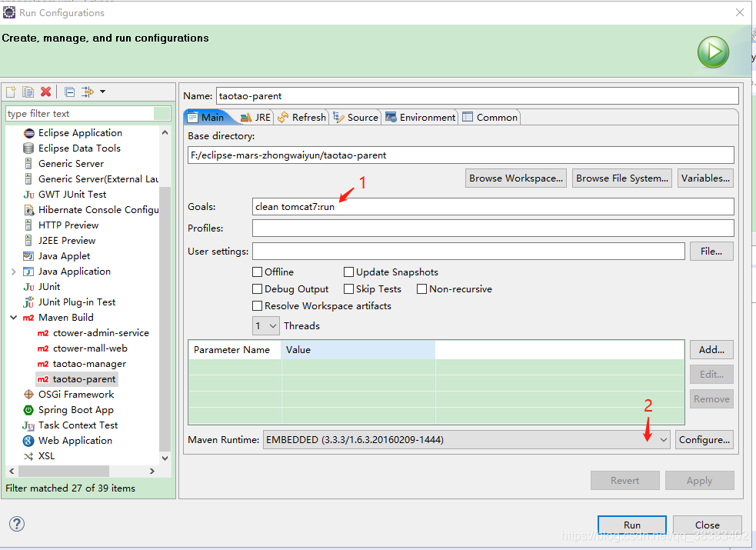Switch to the JRE tab

255,117
